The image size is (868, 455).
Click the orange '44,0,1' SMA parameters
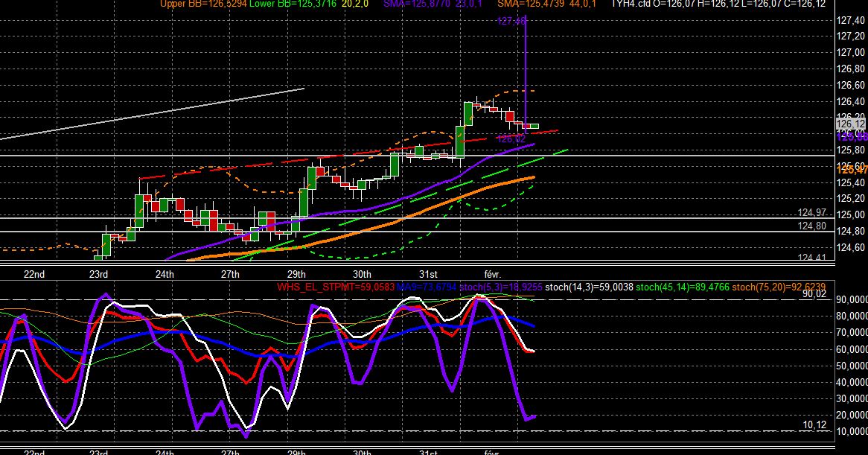(x=582, y=4)
